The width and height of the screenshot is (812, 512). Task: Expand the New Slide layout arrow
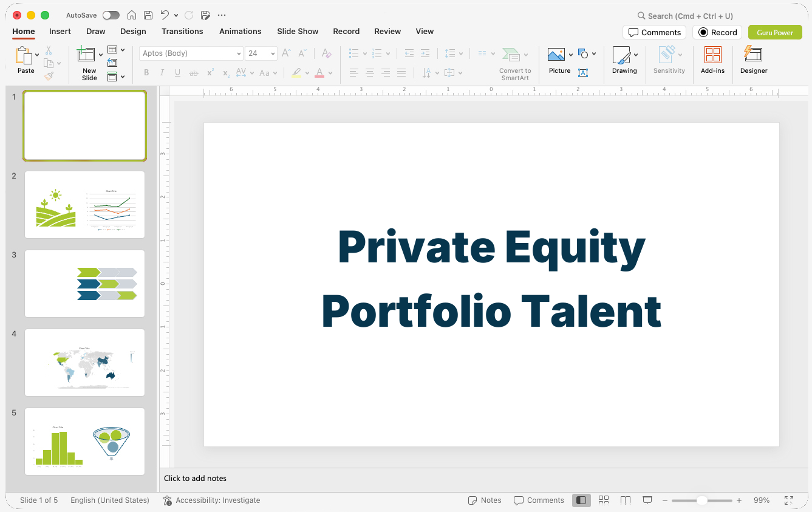(101, 55)
